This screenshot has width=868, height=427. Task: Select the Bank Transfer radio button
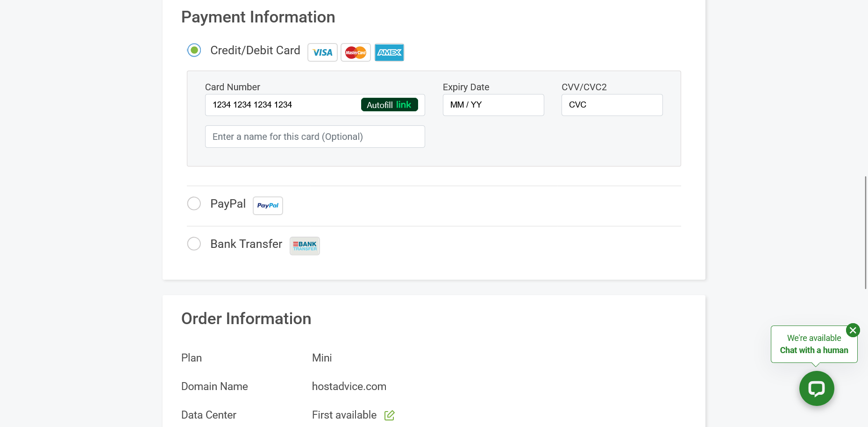[194, 244]
